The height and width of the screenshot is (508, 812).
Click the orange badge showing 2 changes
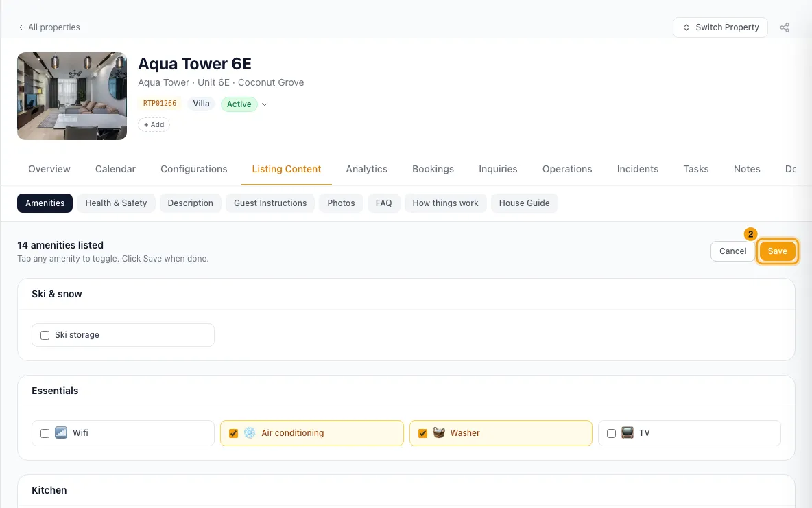tap(750, 234)
